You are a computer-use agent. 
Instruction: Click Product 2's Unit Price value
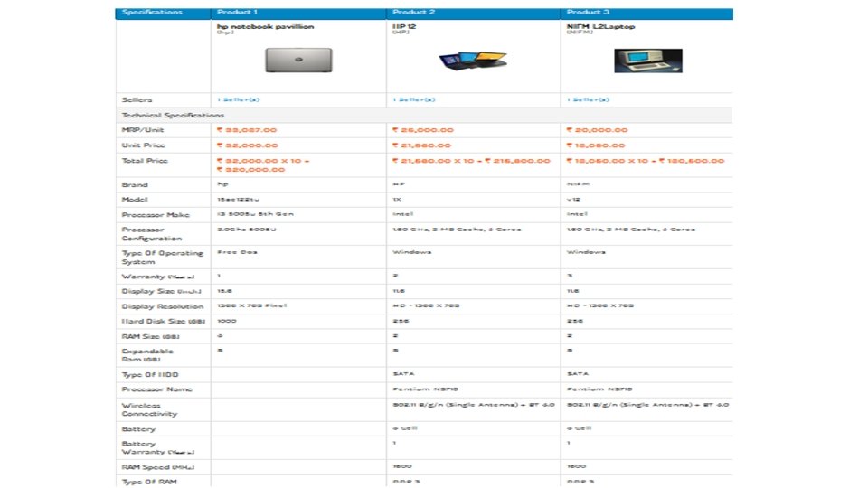click(x=421, y=145)
